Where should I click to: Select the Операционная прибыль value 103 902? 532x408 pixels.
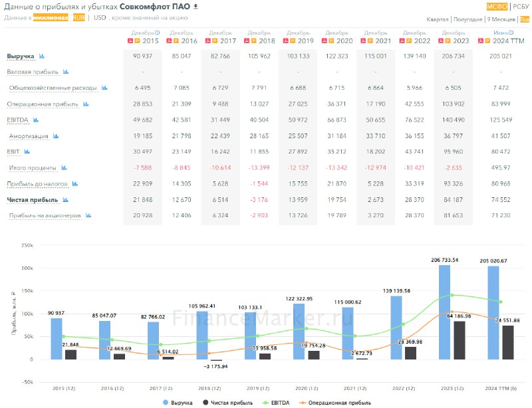coord(454,104)
